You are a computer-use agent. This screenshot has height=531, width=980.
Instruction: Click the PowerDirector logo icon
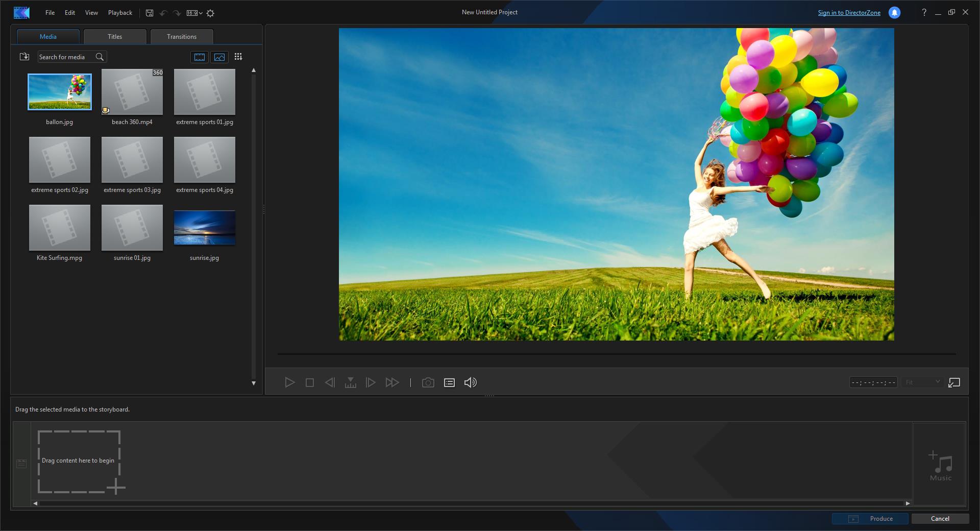click(21, 13)
